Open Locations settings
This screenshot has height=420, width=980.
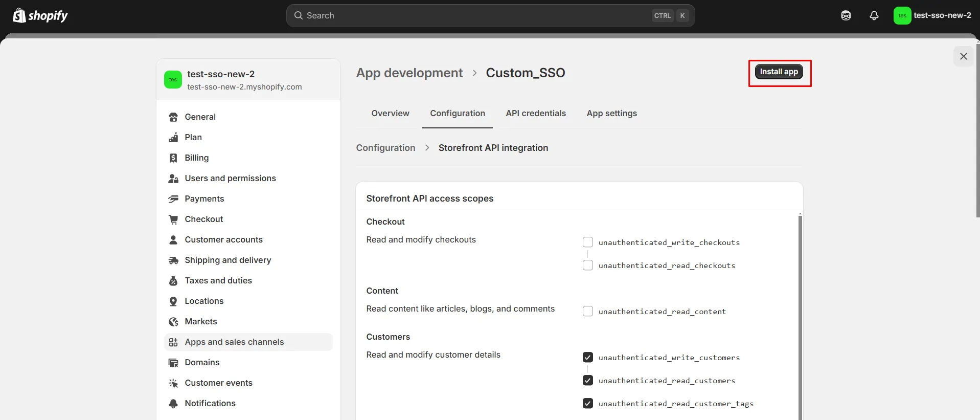pyautogui.click(x=248, y=301)
